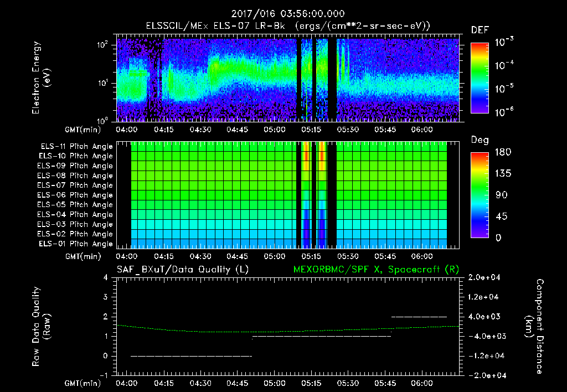
Task: Click the Deg pitch angle color bar
Action: pyautogui.click(x=480, y=195)
